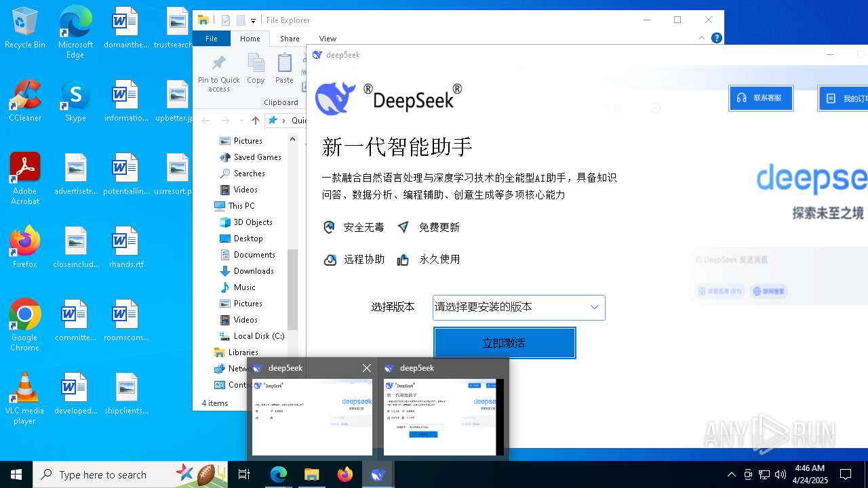Open File tab in File Explorer
Viewport: 868px width, 488px height.
tap(212, 39)
